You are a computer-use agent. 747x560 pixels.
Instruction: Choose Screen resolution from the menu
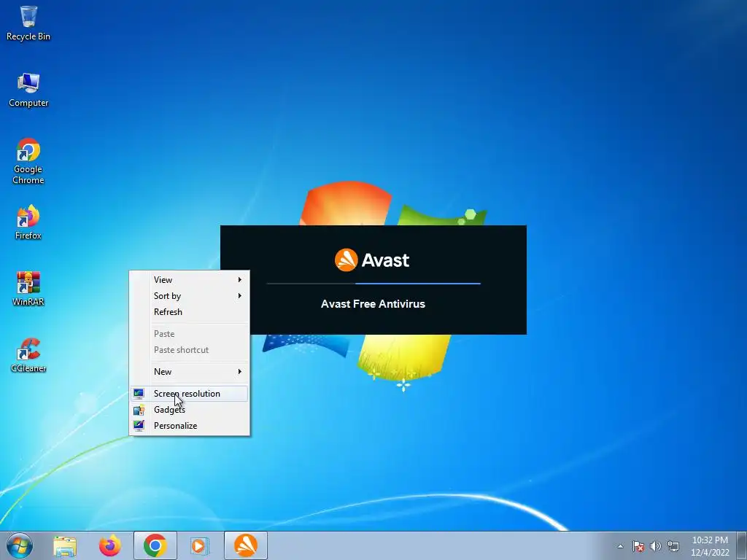pos(190,394)
